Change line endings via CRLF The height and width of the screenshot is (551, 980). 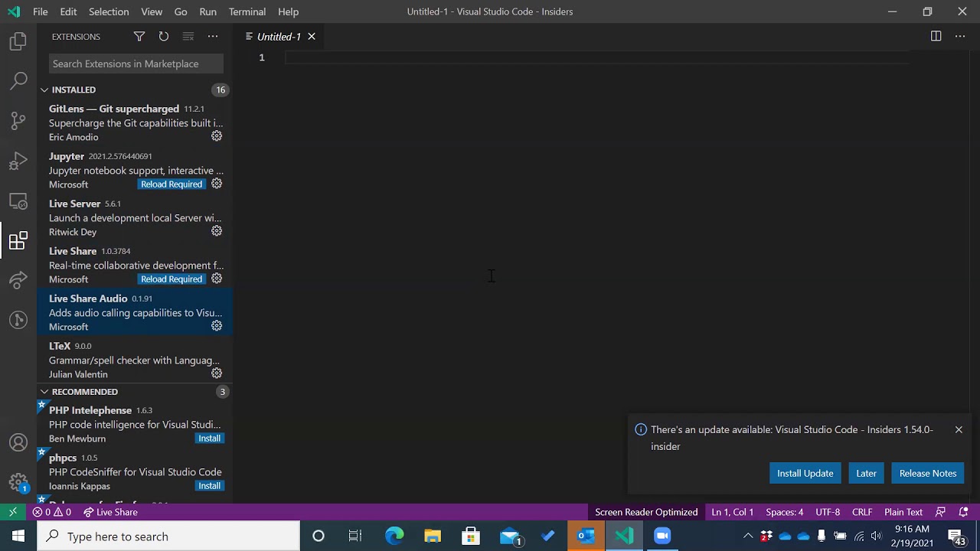[x=862, y=512]
